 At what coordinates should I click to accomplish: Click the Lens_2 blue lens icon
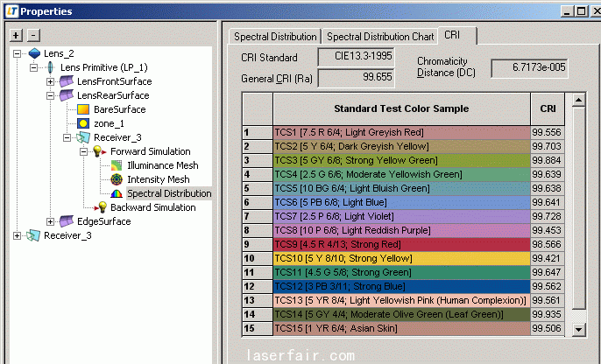33,53
